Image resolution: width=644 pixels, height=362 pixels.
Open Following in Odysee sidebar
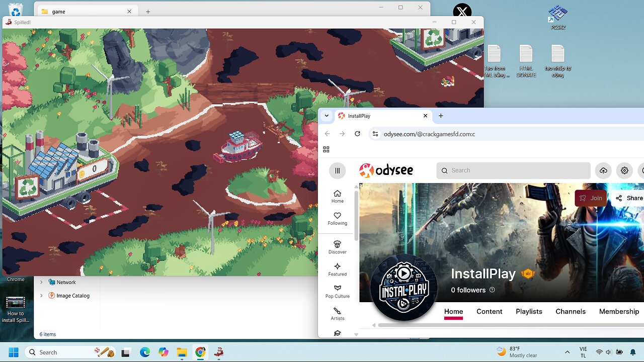pyautogui.click(x=337, y=219)
